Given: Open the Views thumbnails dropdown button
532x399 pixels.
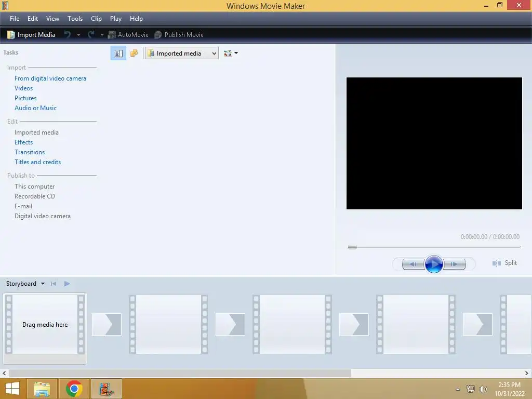Looking at the screenshot, I should [231, 54].
